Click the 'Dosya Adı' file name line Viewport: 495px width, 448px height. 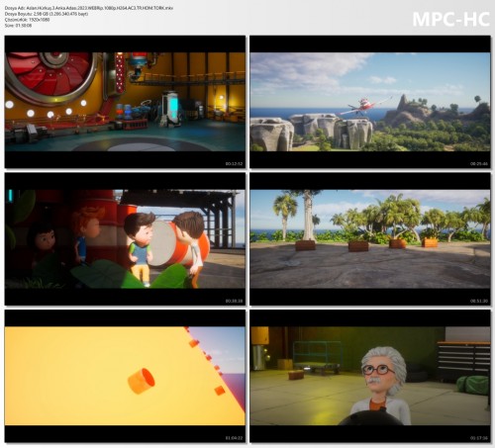[89, 8]
